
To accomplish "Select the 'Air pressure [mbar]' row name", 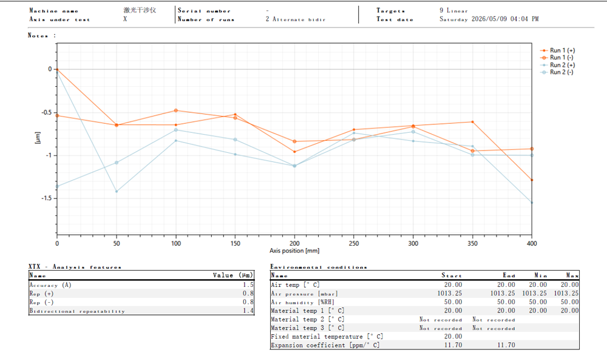I will click(x=304, y=294).
